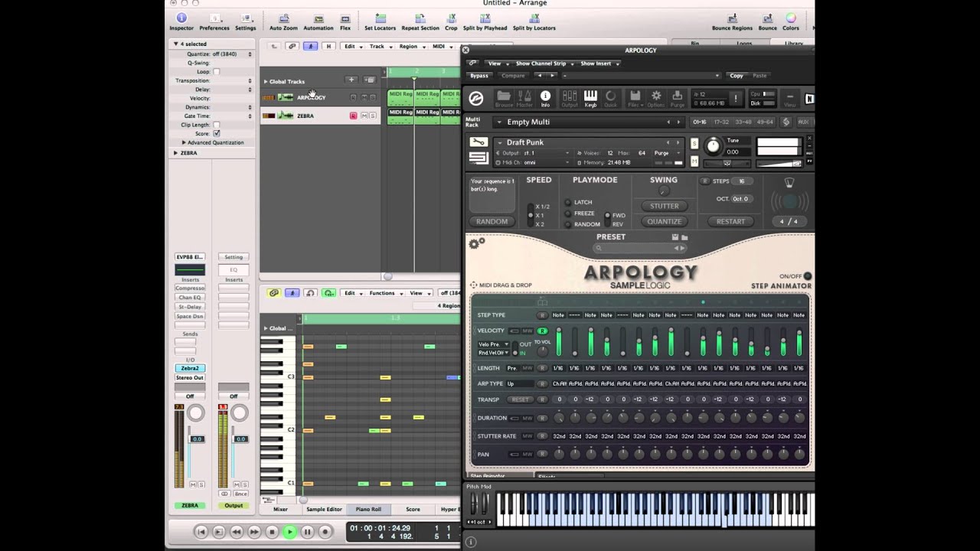Mute the ARPOLOGY track
980x551 pixels.
click(364, 97)
